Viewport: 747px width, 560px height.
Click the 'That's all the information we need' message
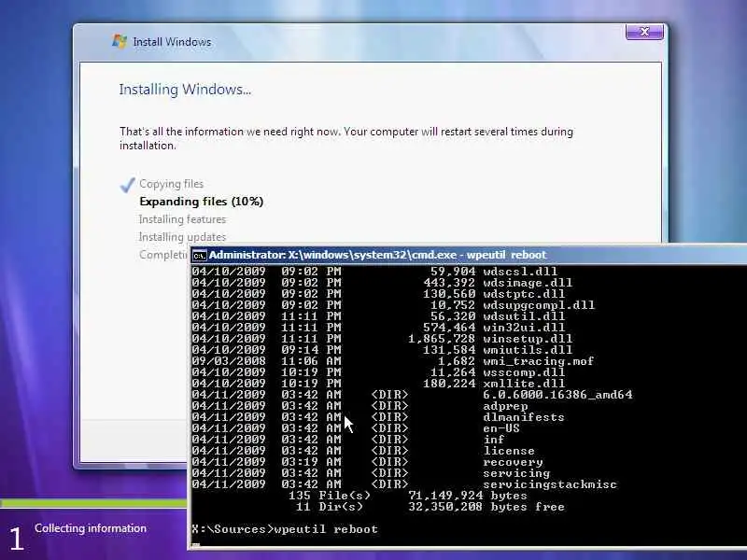tap(346, 138)
